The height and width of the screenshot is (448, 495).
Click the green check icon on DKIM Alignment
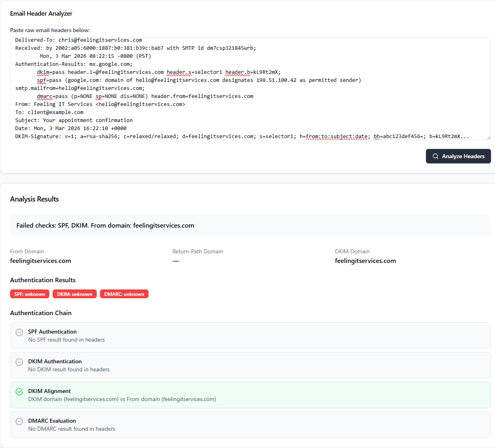[x=19, y=391]
